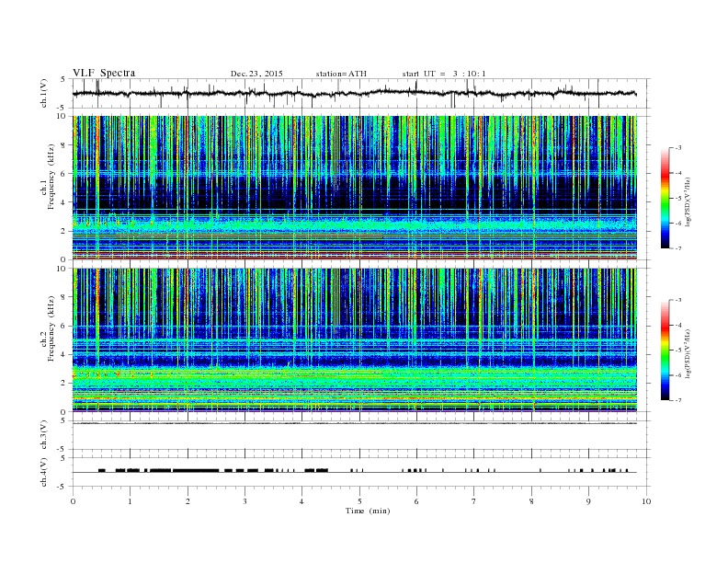This screenshot has height=563, width=728.
Task: Click the time axis tick label "9"
Action: click(588, 501)
